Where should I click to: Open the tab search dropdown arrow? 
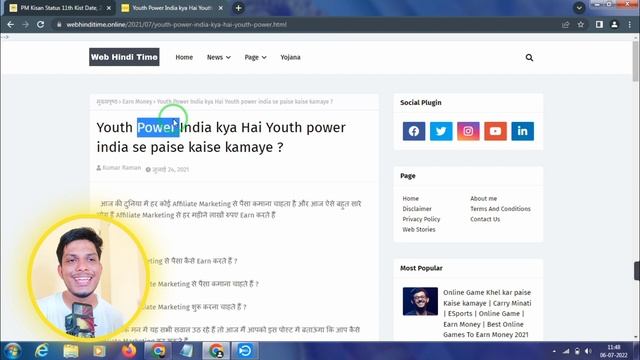pos(579,8)
